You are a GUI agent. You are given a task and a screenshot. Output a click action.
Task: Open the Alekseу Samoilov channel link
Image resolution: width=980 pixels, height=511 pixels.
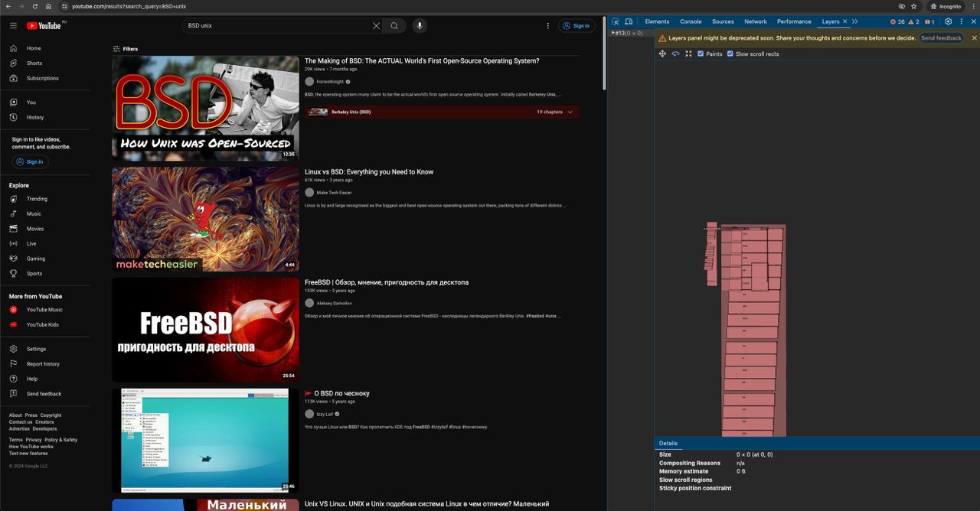tap(335, 304)
